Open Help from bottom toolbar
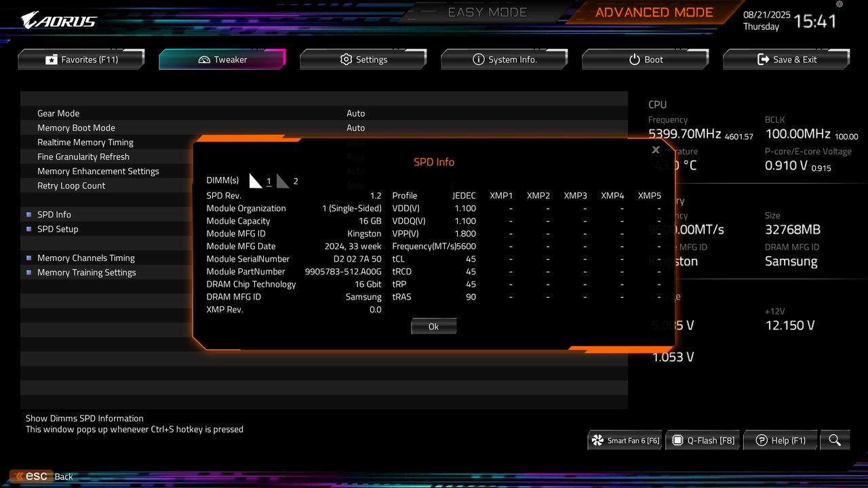The height and width of the screenshot is (488, 868). pos(781,439)
